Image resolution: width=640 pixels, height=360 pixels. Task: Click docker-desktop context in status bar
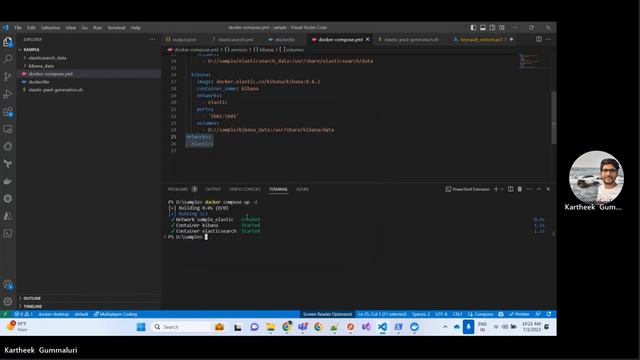(53, 314)
